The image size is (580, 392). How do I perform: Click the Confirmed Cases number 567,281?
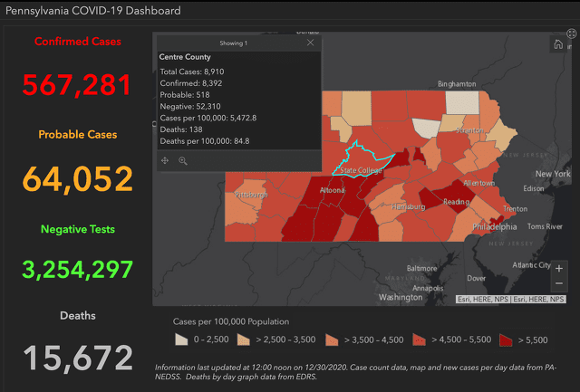tap(78, 85)
